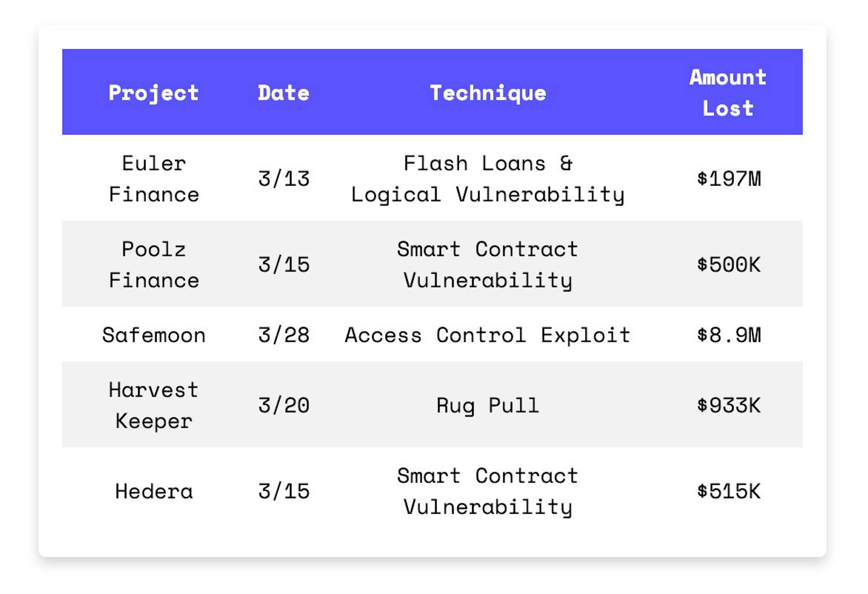Viewport: 868px width, 594px height.
Task: Select the Access Control Exploit cell
Action: pyautogui.click(x=488, y=335)
